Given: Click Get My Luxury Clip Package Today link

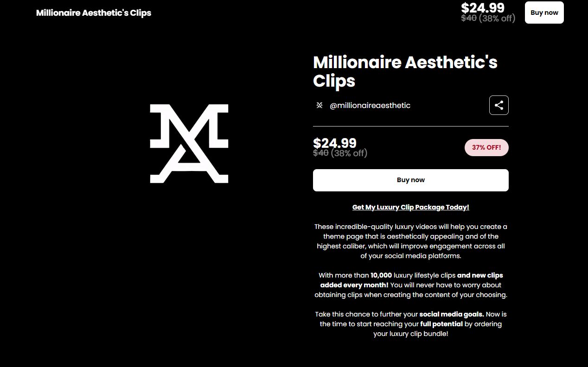Looking at the screenshot, I should click(410, 207).
